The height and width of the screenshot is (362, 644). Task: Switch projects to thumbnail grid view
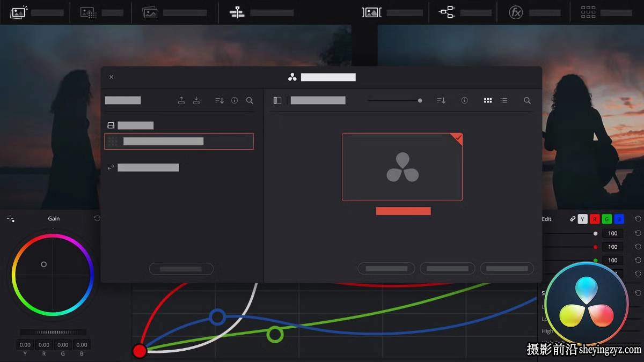point(488,100)
